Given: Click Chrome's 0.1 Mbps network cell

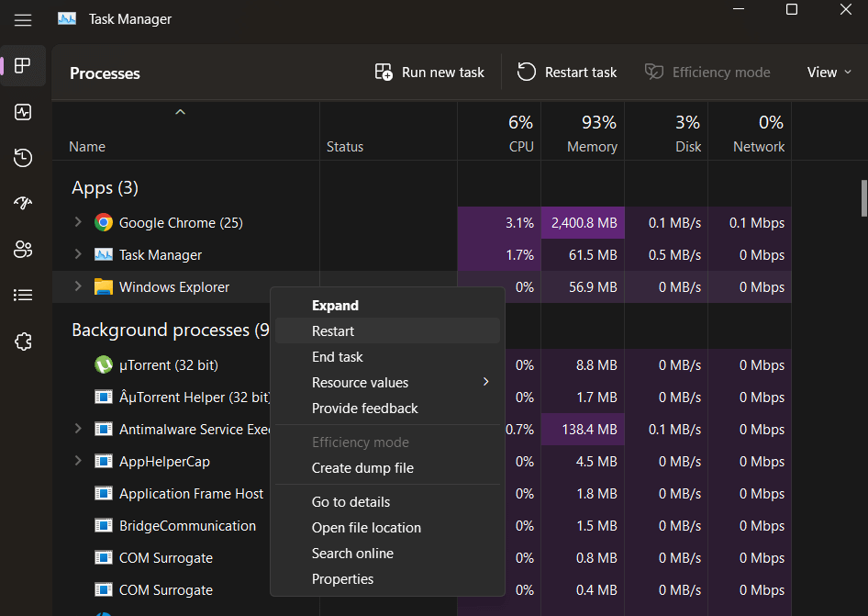Looking at the screenshot, I should (x=750, y=223).
